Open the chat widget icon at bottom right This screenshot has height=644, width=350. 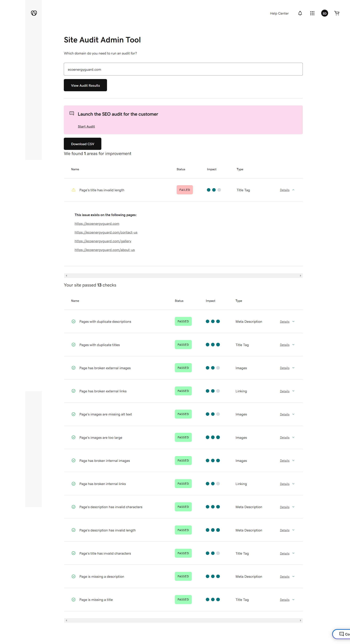click(x=341, y=634)
